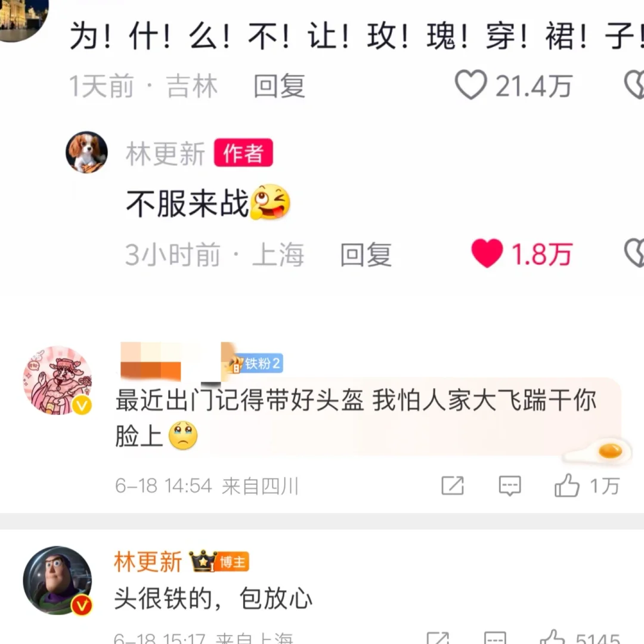Tap the broken heart on 不服来战 reply
Screen dimensions: 644x644
coord(634,253)
